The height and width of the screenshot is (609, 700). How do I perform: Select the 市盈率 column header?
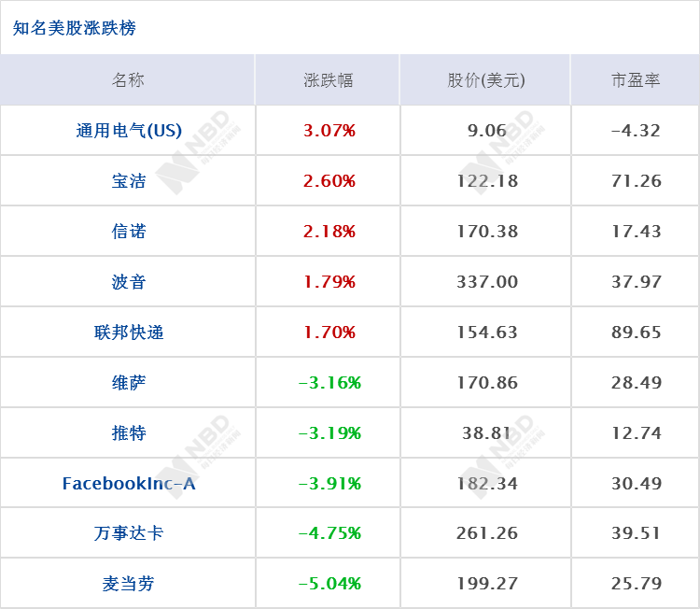coord(636,80)
